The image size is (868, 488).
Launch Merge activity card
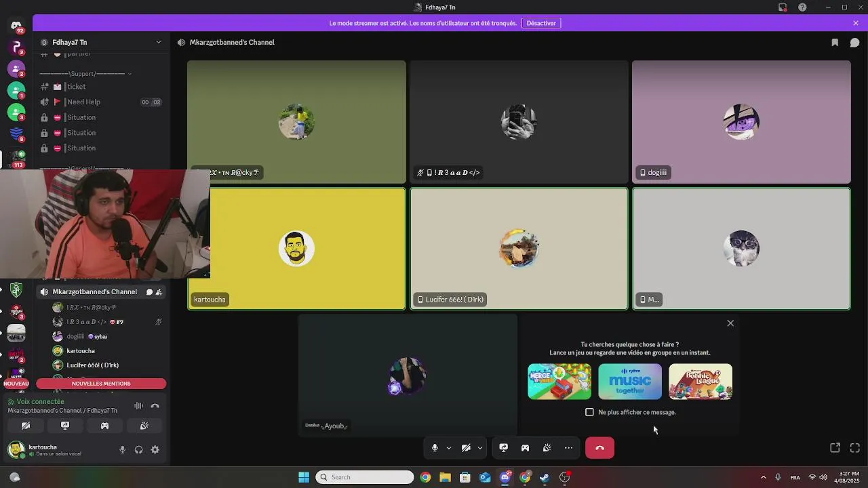tap(559, 382)
